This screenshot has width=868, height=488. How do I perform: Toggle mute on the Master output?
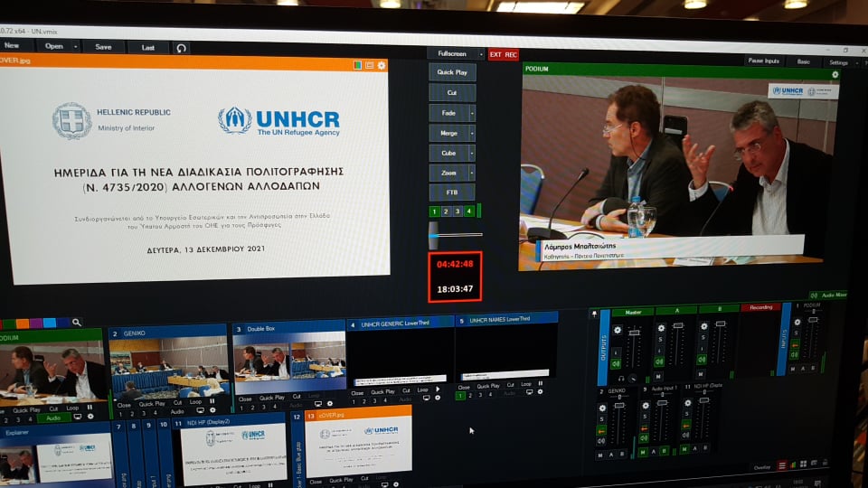click(617, 364)
